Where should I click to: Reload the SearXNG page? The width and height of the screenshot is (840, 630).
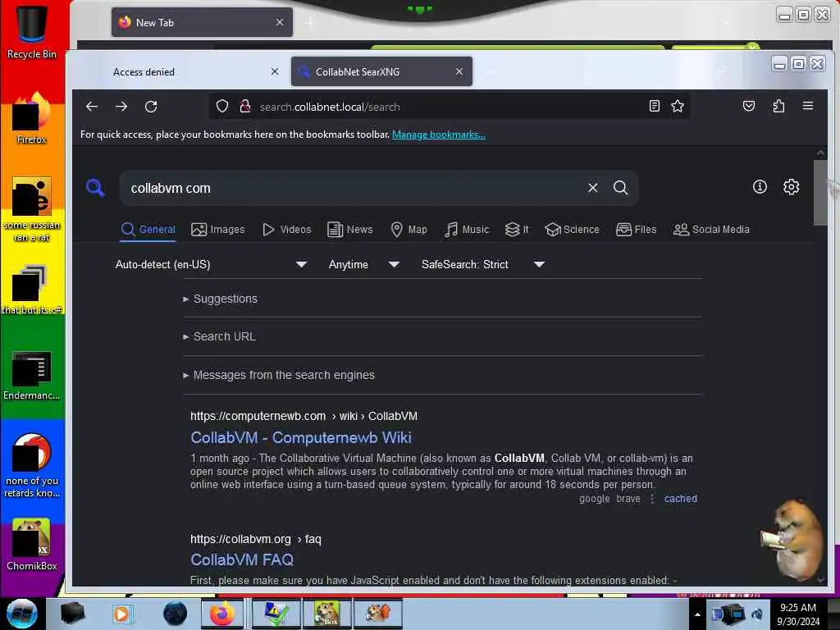[151, 107]
